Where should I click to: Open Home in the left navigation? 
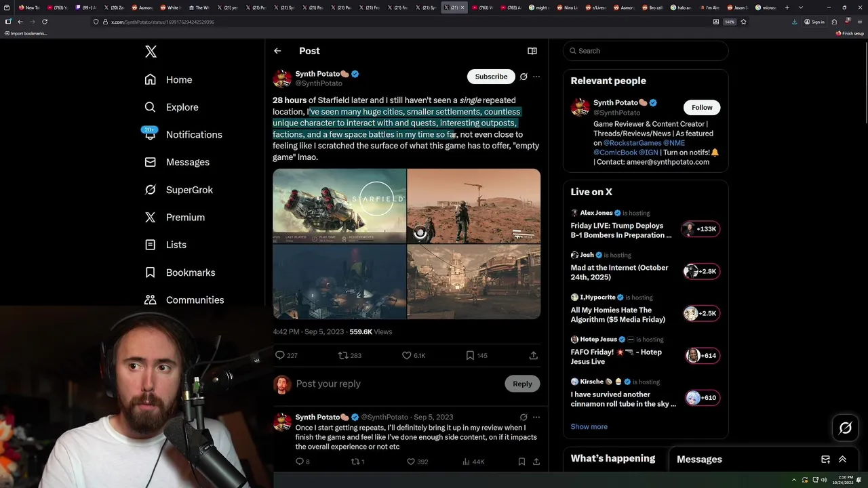click(x=168, y=79)
